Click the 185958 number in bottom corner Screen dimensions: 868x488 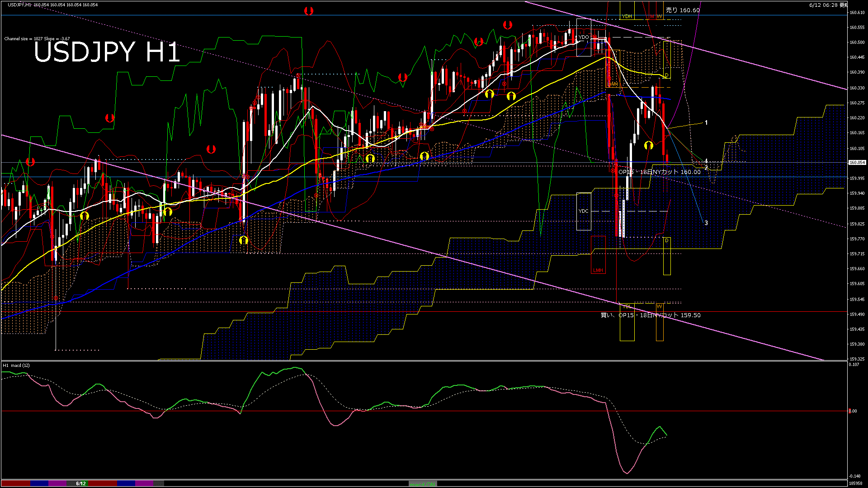coord(855,483)
